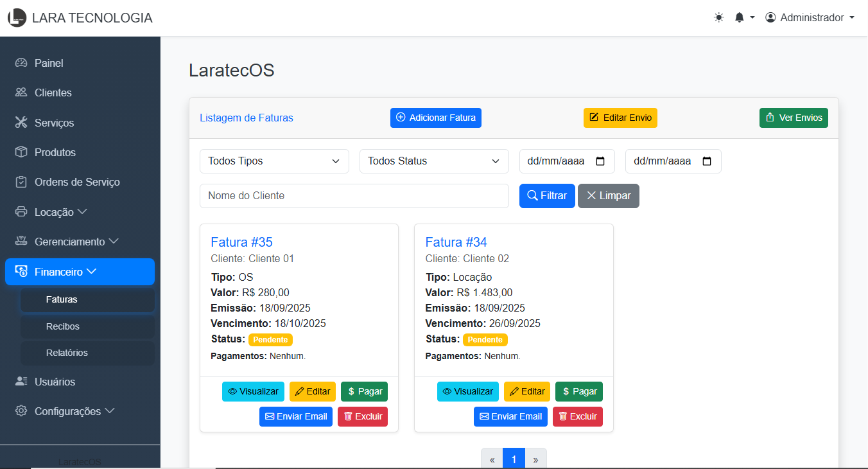The height and width of the screenshot is (469, 868).
Task: Click the Produtos box icon
Action: pos(21,152)
